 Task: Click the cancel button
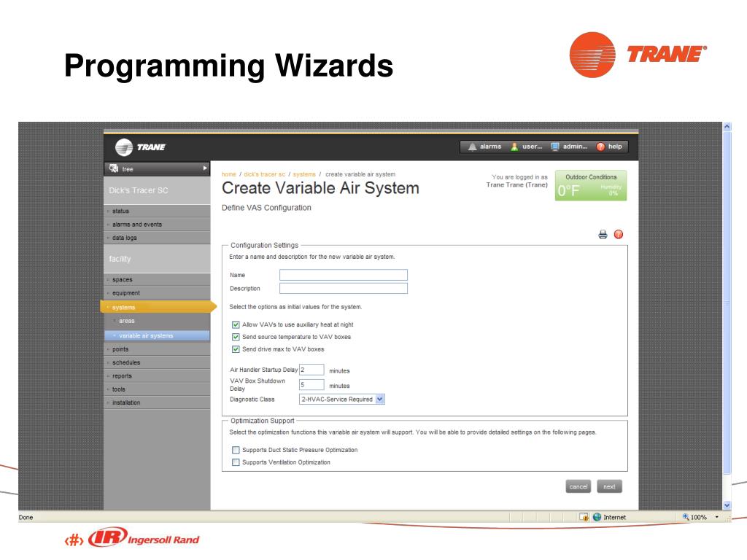578,486
